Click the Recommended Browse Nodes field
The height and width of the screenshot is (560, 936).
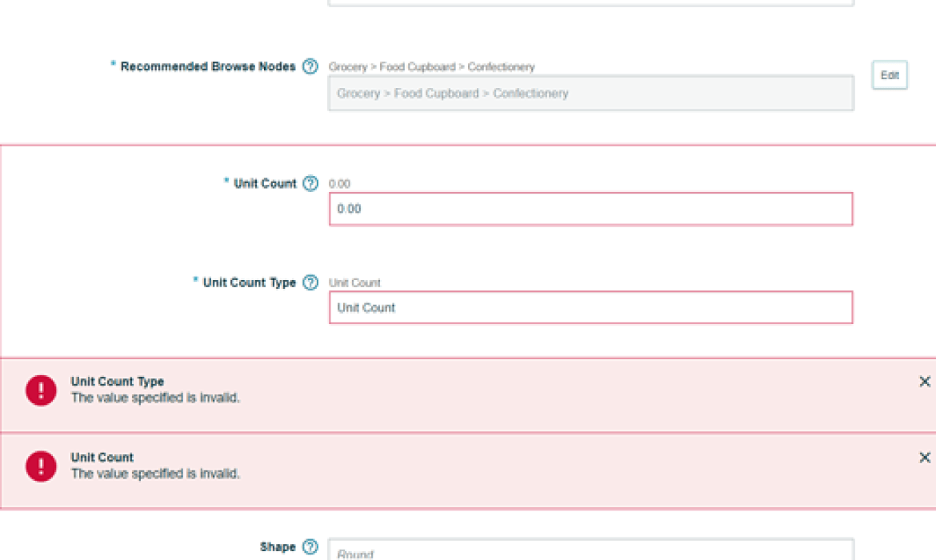click(591, 93)
